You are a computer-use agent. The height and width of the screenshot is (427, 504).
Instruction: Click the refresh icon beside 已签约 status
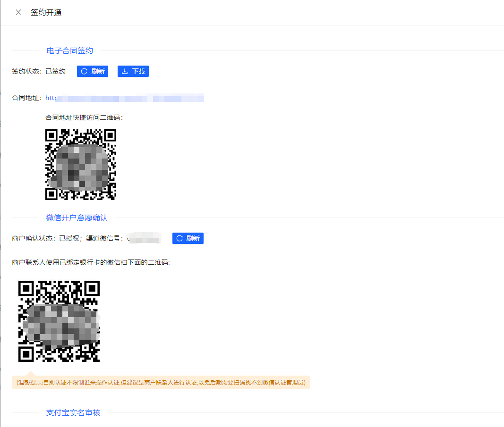tap(84, 71)
